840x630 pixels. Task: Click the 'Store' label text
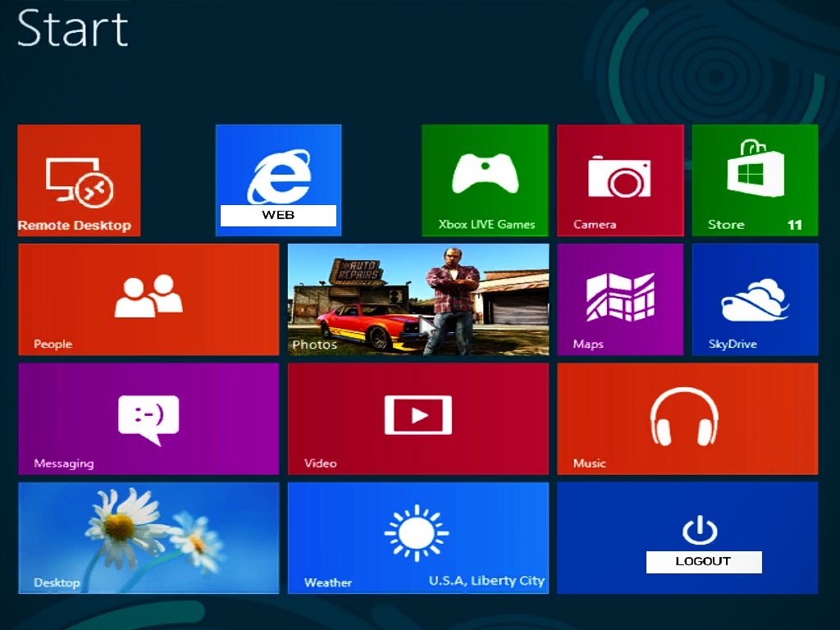tap(726, 225)
